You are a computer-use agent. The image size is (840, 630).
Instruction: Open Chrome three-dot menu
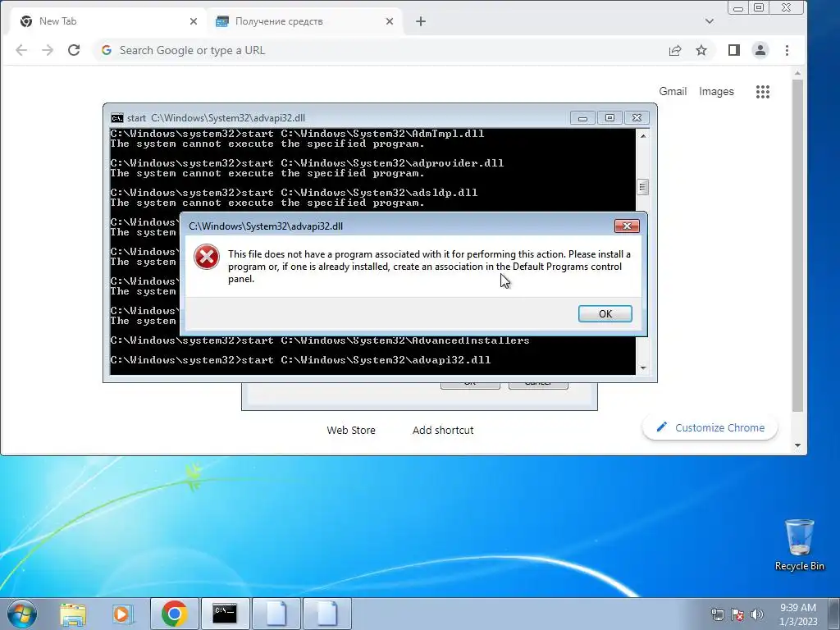[787, 50]
